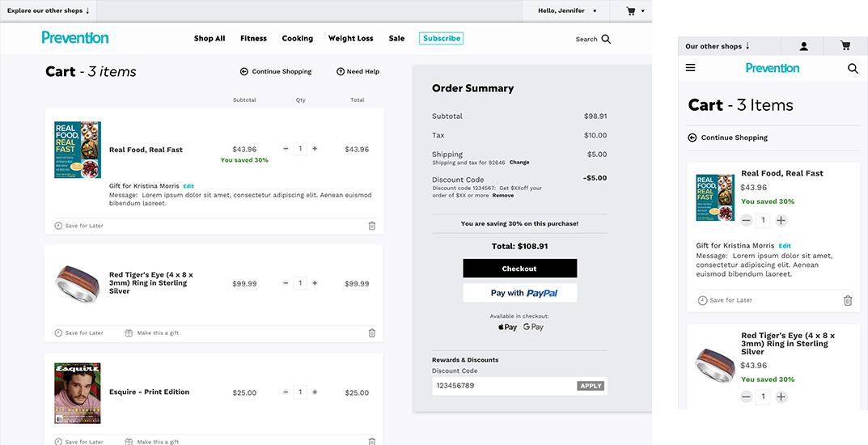
Task: Delete Esquire Print Edition via trash icon
Action: [372, 441]
